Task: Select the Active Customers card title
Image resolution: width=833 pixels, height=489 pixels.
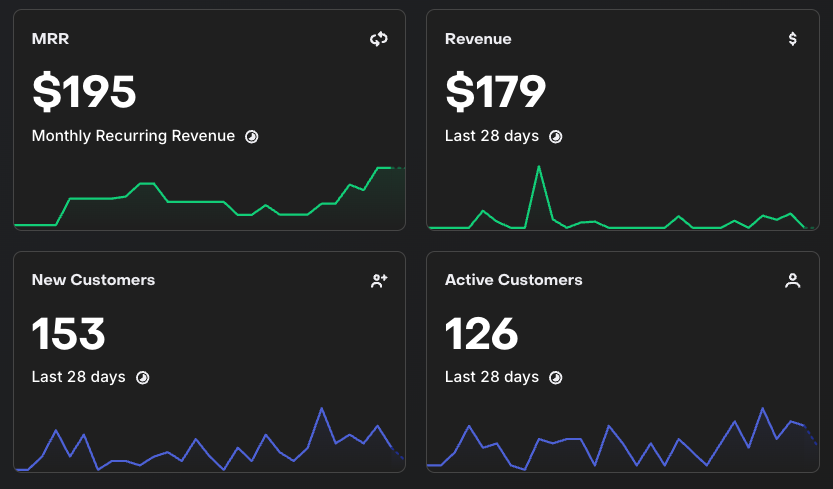Action: (x=514, y=280)
